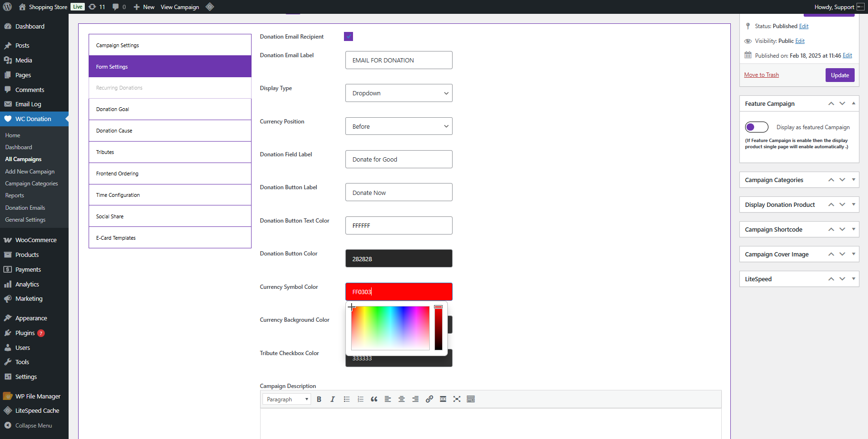Click the Update button
868x439 pixels.
[x=839, y=75]
